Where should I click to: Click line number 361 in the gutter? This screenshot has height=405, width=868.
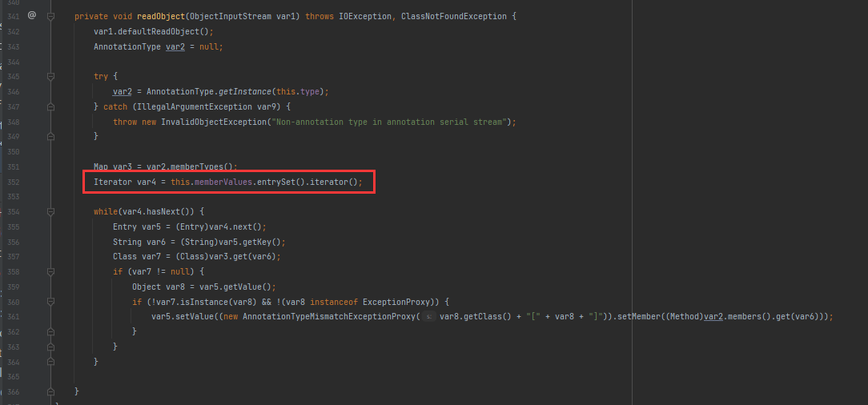coord(14,316)
